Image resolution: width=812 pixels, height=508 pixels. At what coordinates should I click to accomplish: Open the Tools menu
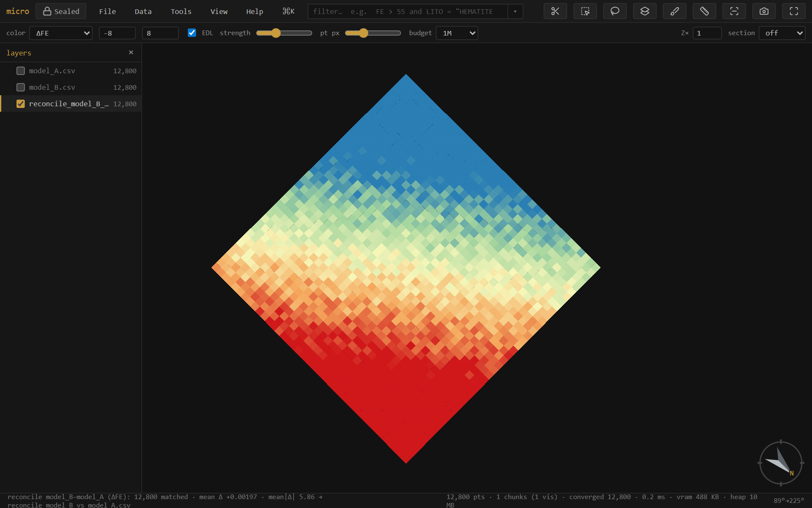[x=181, y=11]
